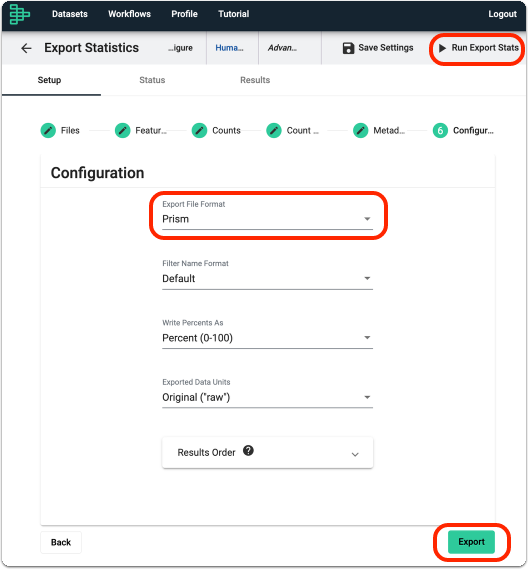Click the Run Export Stats button
Screen dimensions: 528x569
[x=478, y=48]
